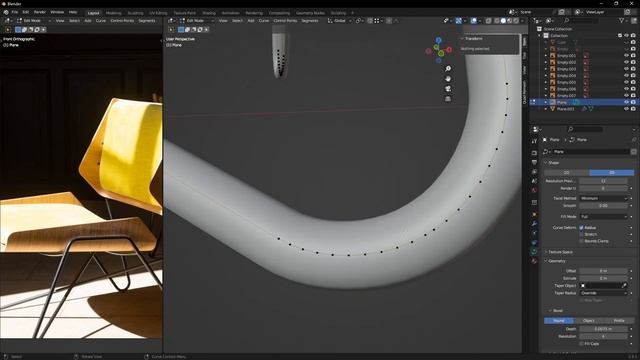Set curve shape to 3D
Screen dimensions: 640x360
pos(611,173)
